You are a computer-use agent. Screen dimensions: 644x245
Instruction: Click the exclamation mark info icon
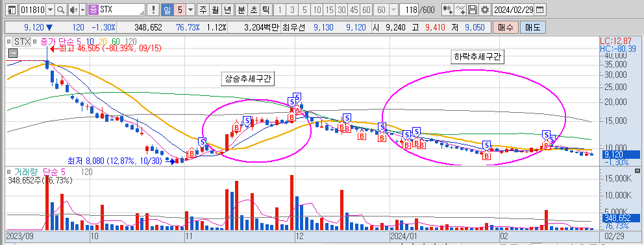coord(154,10)
